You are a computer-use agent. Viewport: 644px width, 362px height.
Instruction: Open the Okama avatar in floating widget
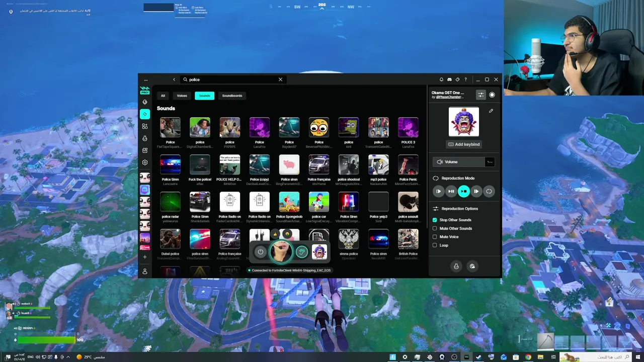click(319, 252)
